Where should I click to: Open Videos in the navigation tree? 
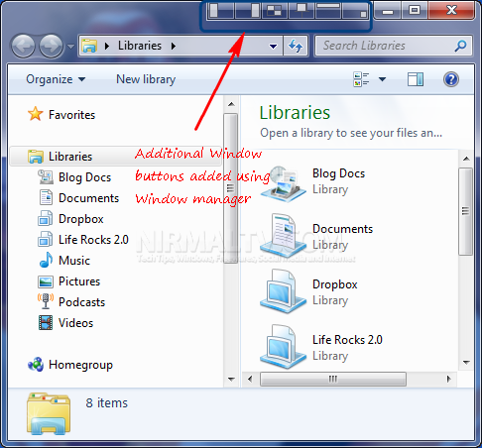(75, 323)
